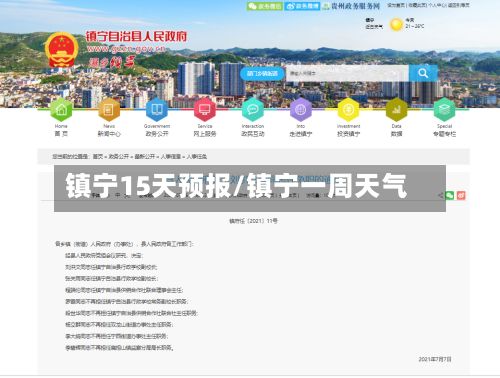Open the Home 首页 hexagon icon
The height and width of the screenshot is (378, 500).
[61, 110]
